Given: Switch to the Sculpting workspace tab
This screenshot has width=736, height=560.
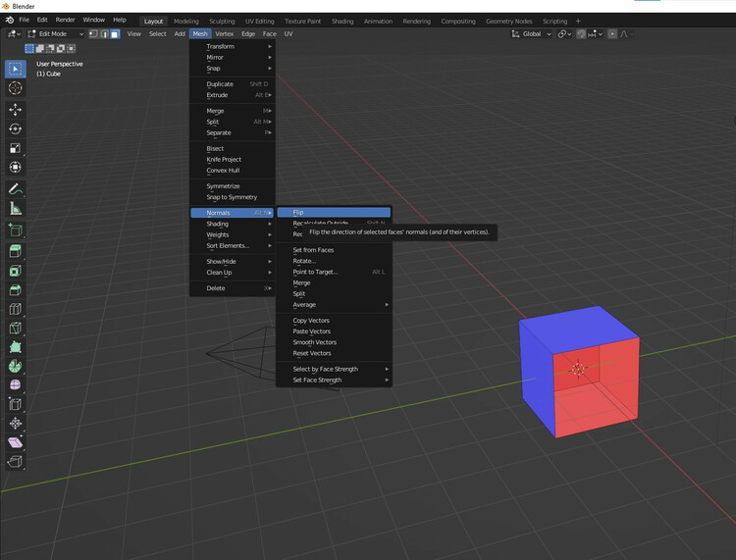Looking at the screenshot, I should 222,21.
